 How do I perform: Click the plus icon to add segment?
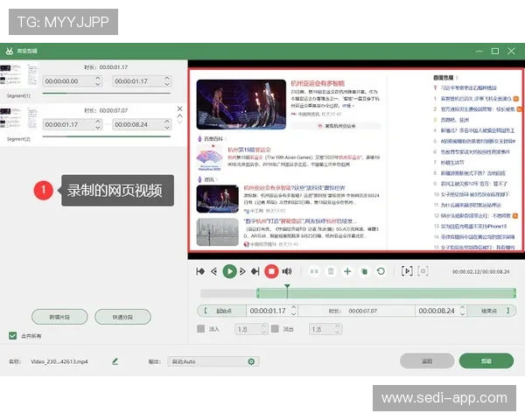click(x=347, y=271)
